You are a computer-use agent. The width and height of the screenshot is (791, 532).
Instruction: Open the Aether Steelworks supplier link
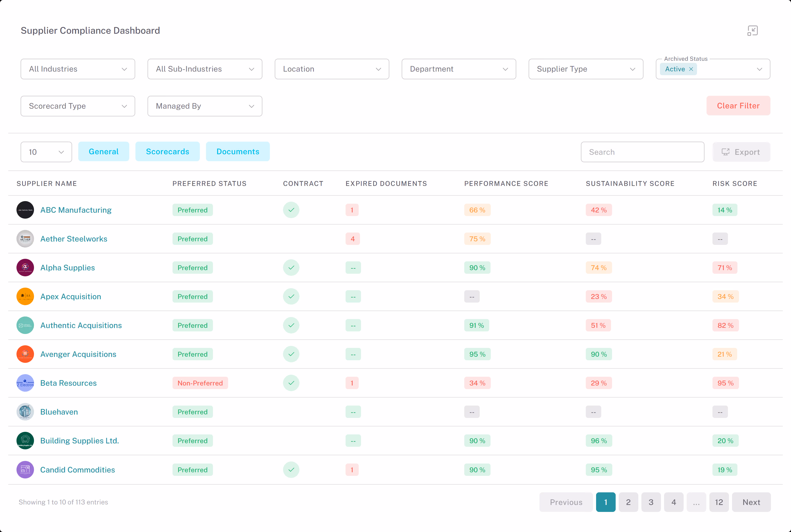coord(74,239)
